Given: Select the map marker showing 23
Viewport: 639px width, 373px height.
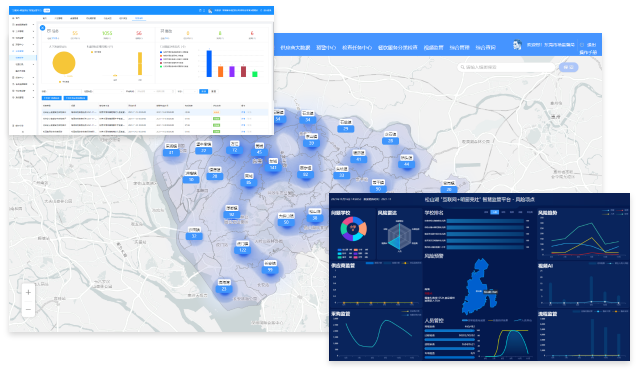Looking at the screenshot, I should pyautogui.click(x=224, y=289).
